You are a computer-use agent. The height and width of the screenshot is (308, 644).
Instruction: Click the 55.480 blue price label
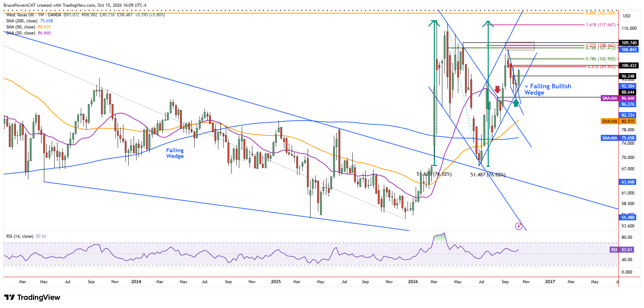628,218
